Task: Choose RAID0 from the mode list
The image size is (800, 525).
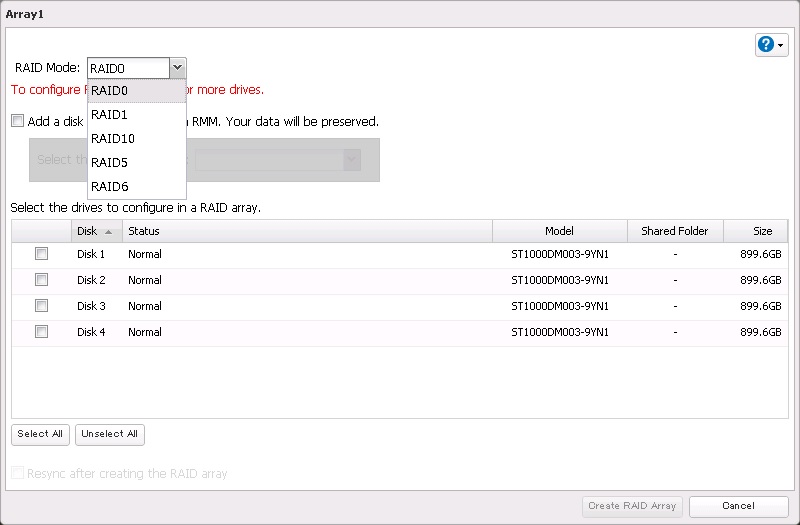Action: click(x=110, y=91)
